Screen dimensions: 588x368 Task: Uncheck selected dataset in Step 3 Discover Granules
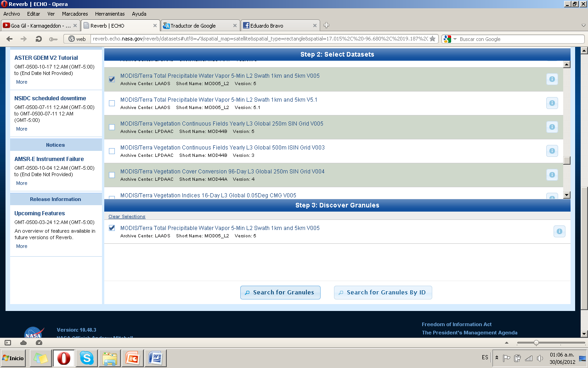click(x=112, y=228)
